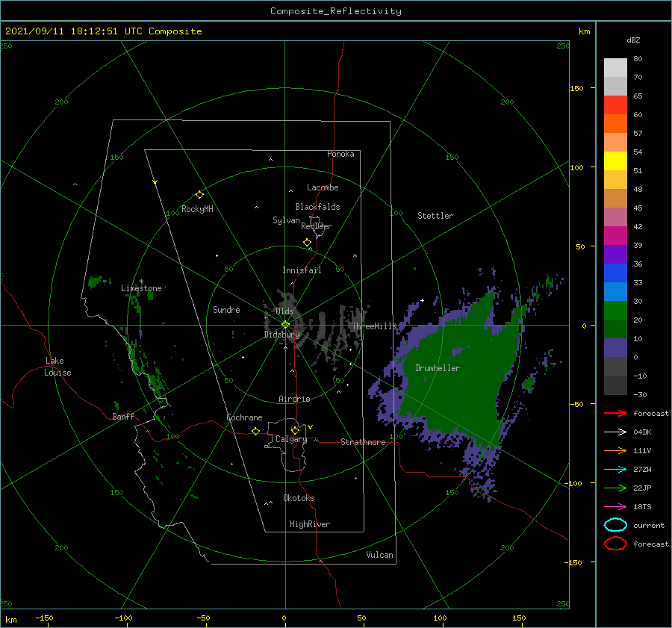Click the Stettler town label
This screenshot has height=628, width=672.
click(x=435, y=216)
